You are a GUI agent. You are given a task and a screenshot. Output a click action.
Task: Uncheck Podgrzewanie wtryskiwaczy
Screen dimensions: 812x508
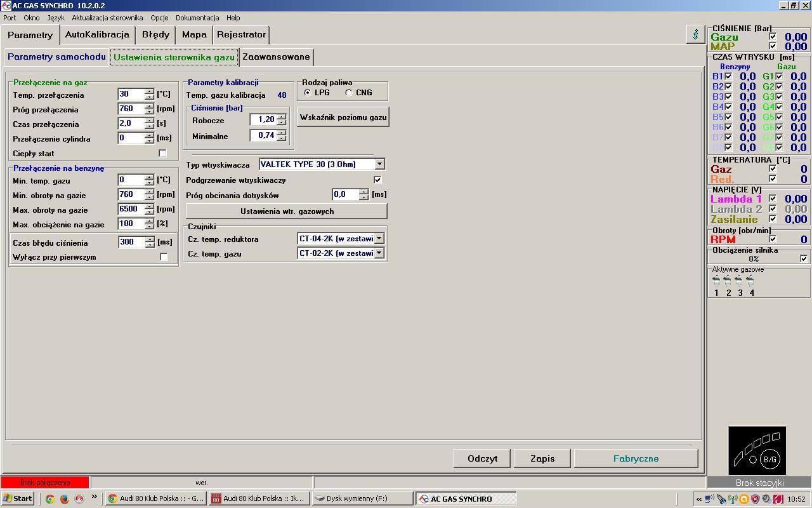click(377, 180)
